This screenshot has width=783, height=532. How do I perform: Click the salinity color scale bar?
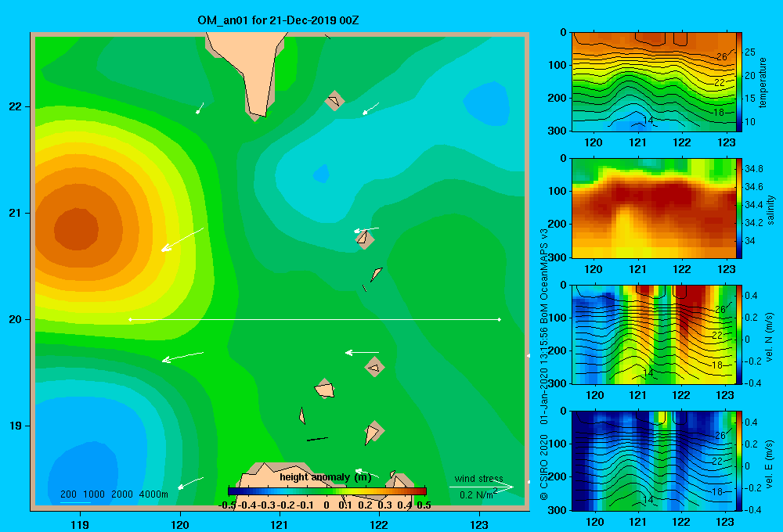click(739, 208)
